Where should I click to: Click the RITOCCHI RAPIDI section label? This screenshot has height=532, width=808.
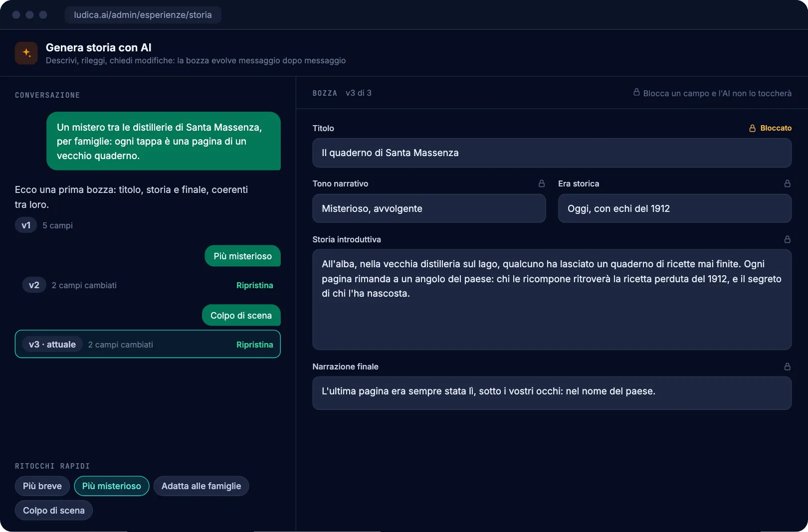pyautogui.click(x=52, y=466)
